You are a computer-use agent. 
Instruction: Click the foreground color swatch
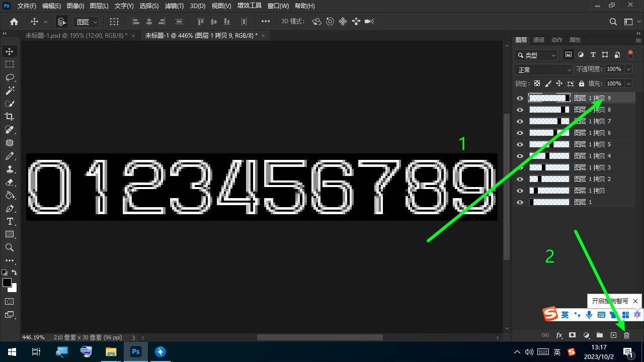pyautogui.click(x=7, y=283)
